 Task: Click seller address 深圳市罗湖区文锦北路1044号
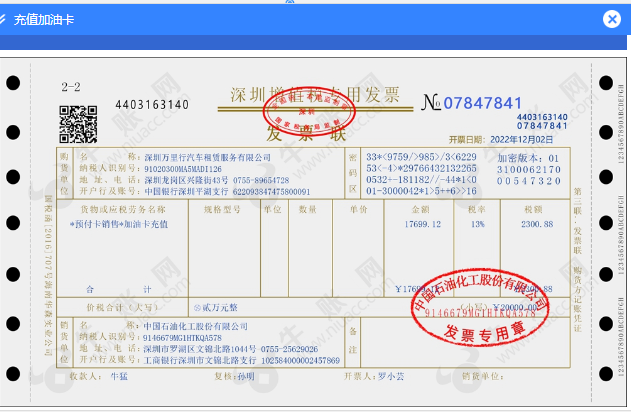[x=200, y=349]
